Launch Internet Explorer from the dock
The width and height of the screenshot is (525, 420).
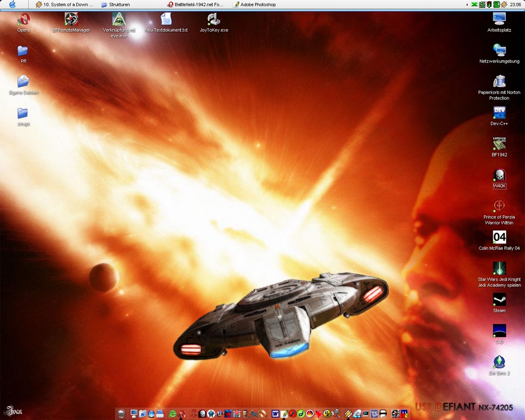(x=172, y=414)
